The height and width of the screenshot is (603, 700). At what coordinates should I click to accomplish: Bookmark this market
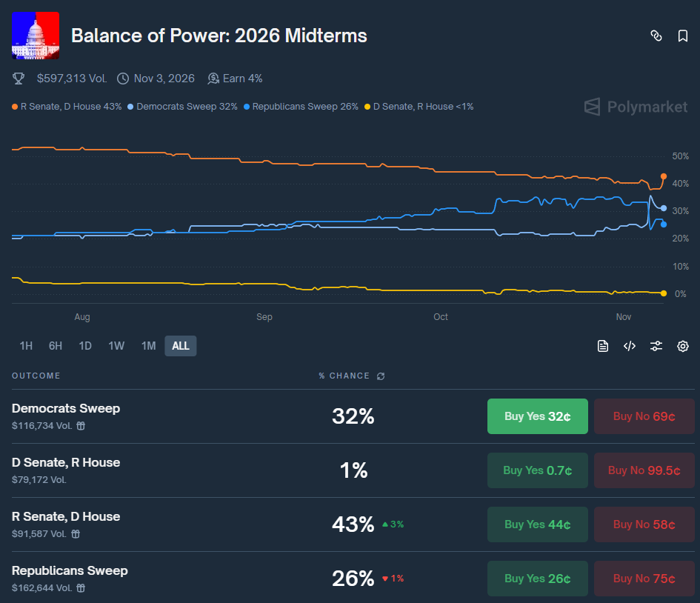(x=682, y=35)
